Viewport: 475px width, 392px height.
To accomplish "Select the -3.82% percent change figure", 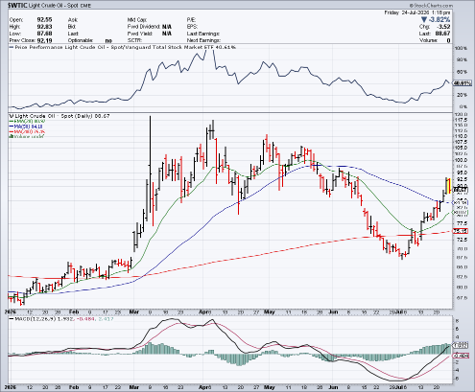I will 440,20.
